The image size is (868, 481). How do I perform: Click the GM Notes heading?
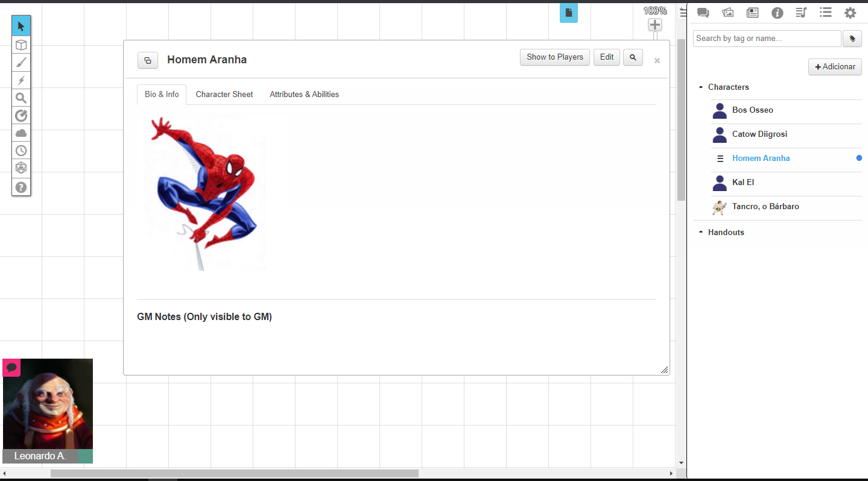[204, 317]
